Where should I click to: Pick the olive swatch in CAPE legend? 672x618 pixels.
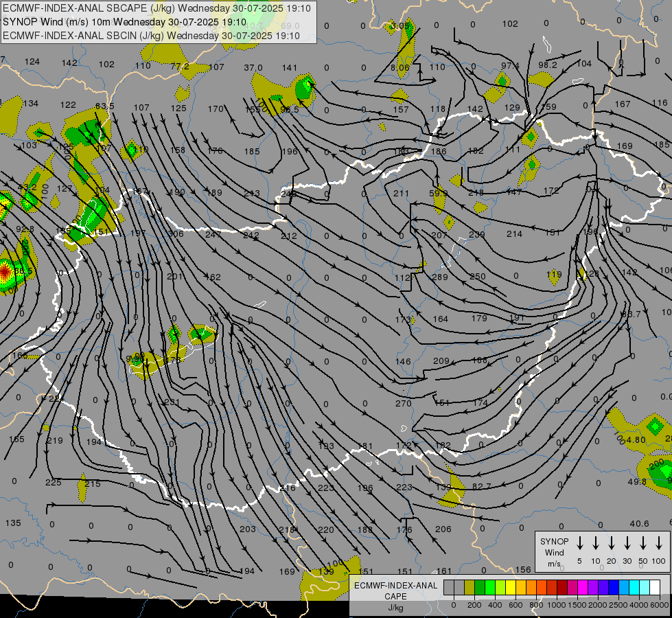tap(470, 587)
